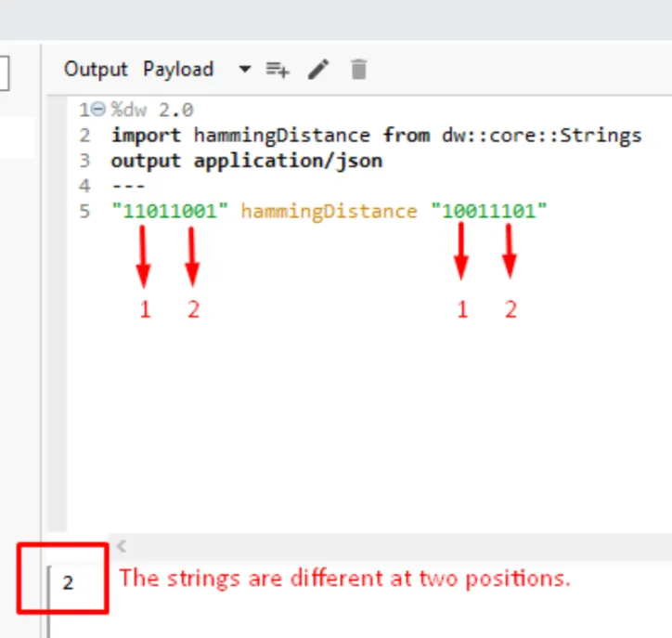The width and height of the screenshot is (672, 638).
Task: Click the output result value 2
Action: 68,582
